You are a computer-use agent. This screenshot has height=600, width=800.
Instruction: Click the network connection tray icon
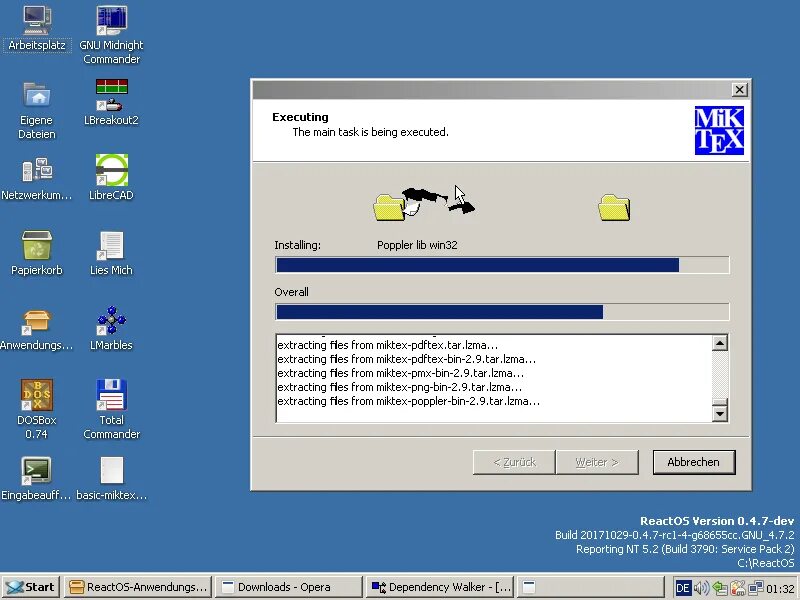click(756, 588)
